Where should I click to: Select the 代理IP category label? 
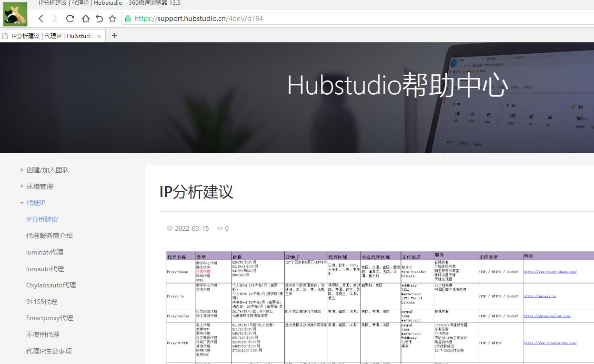(x=36, y=203)
